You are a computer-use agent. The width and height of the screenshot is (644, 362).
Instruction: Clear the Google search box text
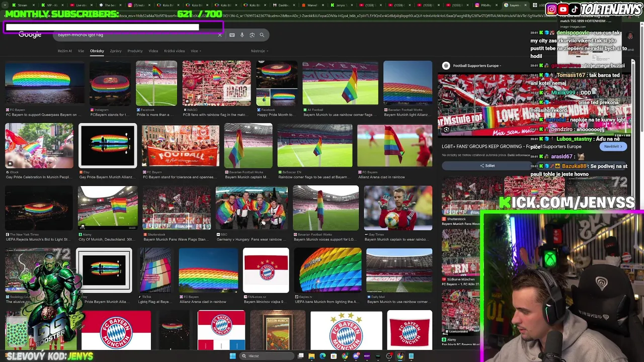219,35
